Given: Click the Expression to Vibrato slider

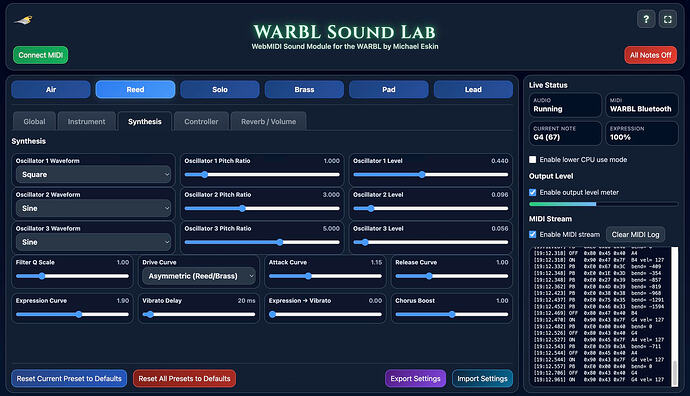Looking at the screenshot, I should [x=325, y=315].
